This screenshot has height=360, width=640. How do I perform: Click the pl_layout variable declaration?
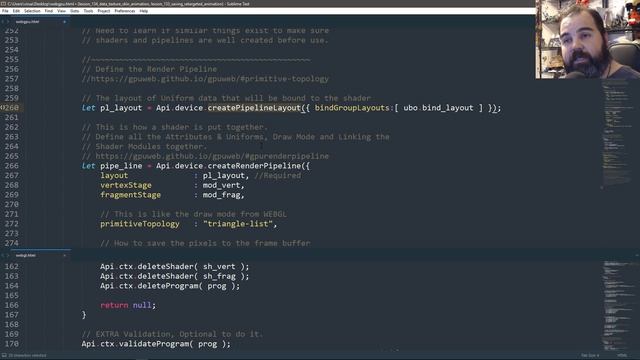tap(121, 108)
